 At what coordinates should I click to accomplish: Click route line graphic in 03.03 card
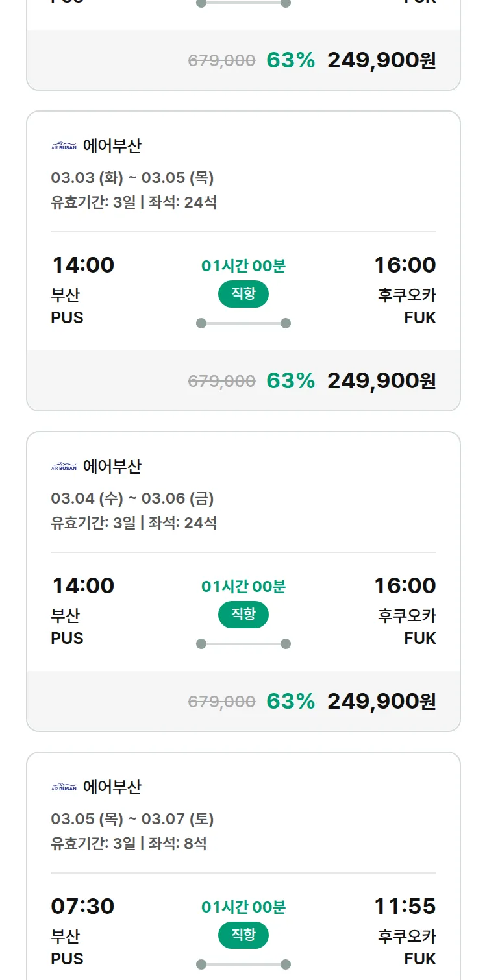243,323
